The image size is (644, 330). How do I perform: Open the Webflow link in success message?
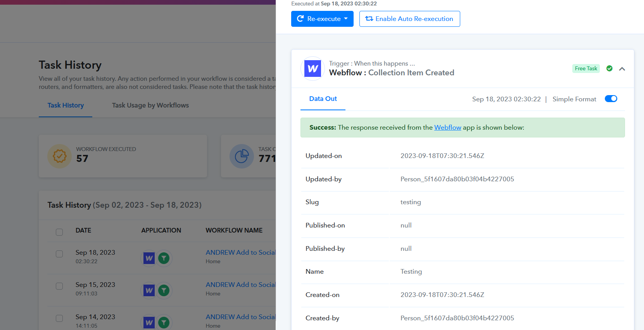(447, 127)
